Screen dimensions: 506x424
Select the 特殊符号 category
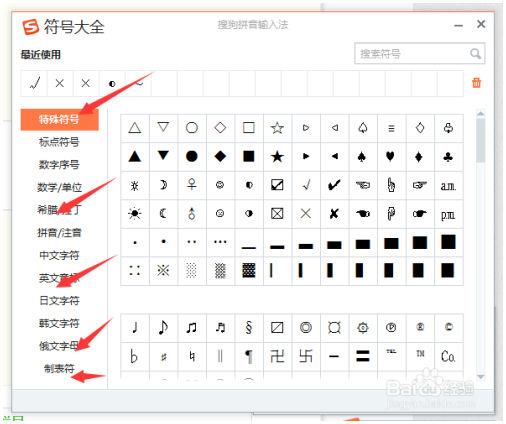[x=59, y=119]
